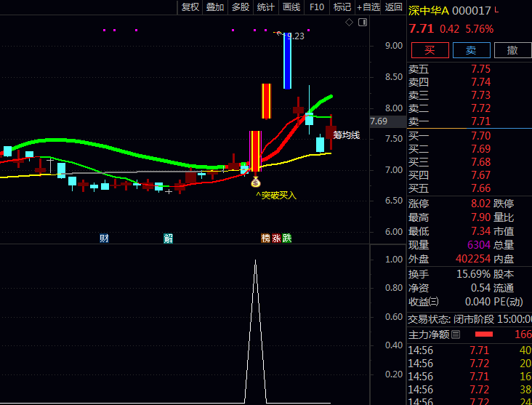
Task: Click the 榜 marker below the chart
Action: click(x=266, y=238)
